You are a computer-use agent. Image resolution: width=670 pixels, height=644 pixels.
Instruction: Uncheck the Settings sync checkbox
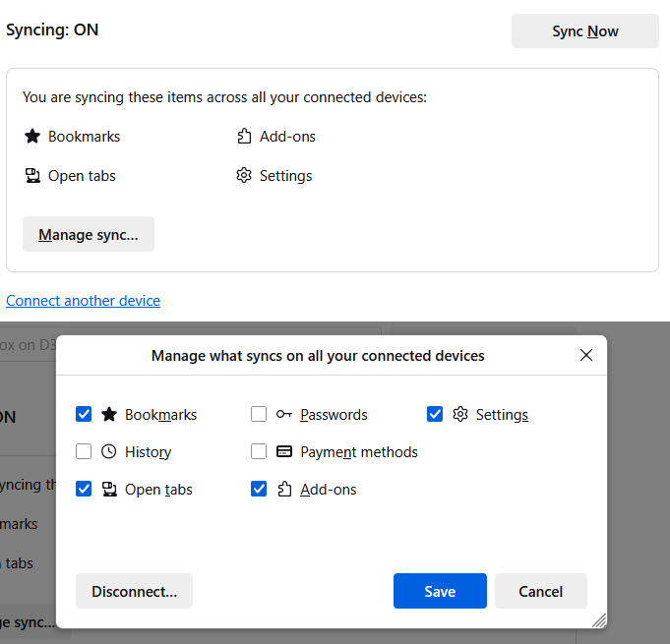click(x=435, y=415)
